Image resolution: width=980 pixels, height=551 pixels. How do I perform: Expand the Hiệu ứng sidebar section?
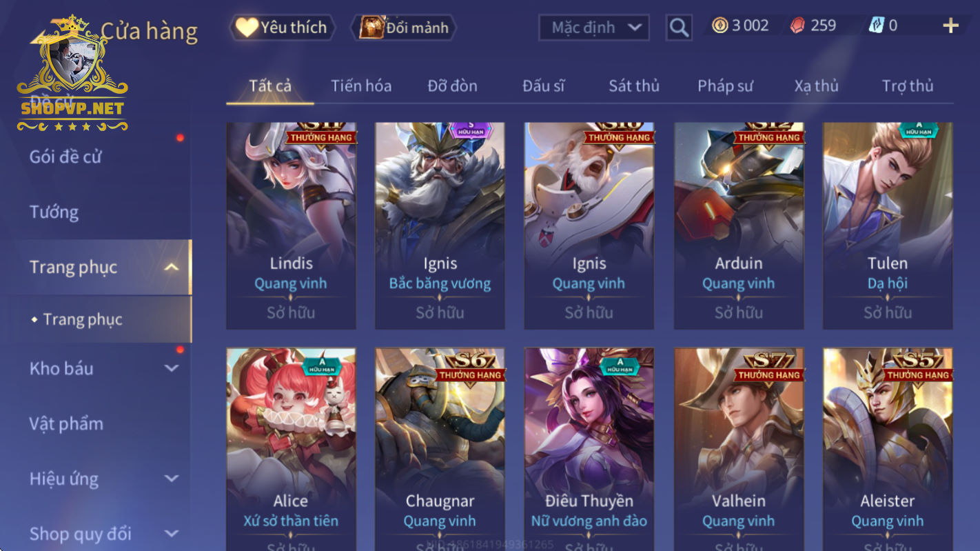coord(172,479)
